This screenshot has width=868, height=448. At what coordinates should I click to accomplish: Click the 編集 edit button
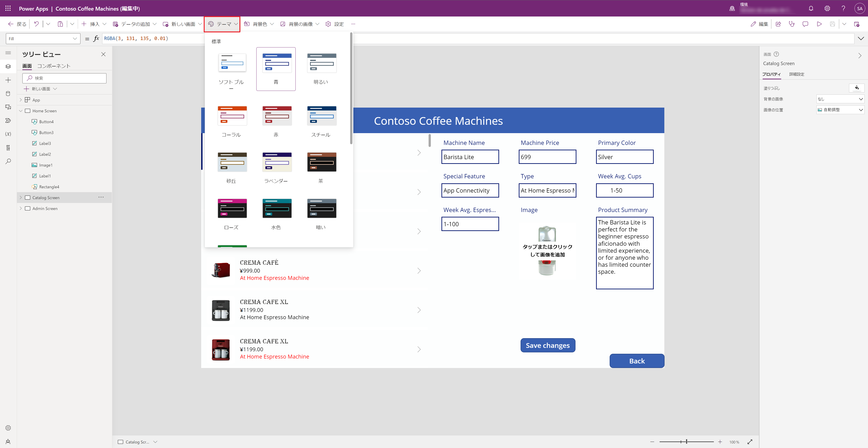coord(759,24)
